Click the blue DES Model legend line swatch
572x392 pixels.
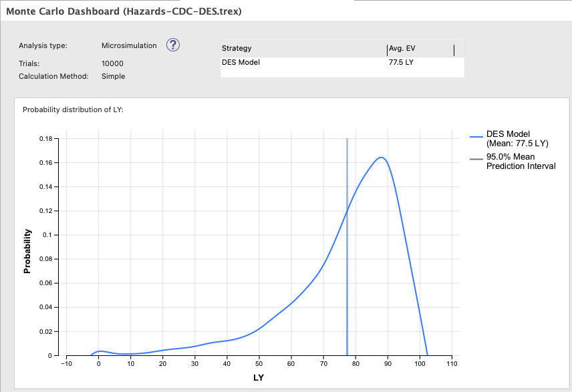[x=476, y=135]
